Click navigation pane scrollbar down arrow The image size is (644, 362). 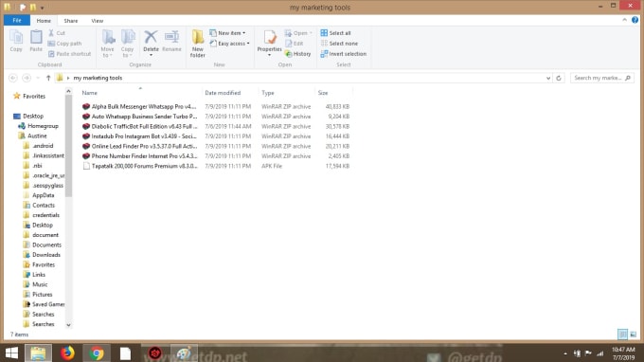[x=68, y=325]
